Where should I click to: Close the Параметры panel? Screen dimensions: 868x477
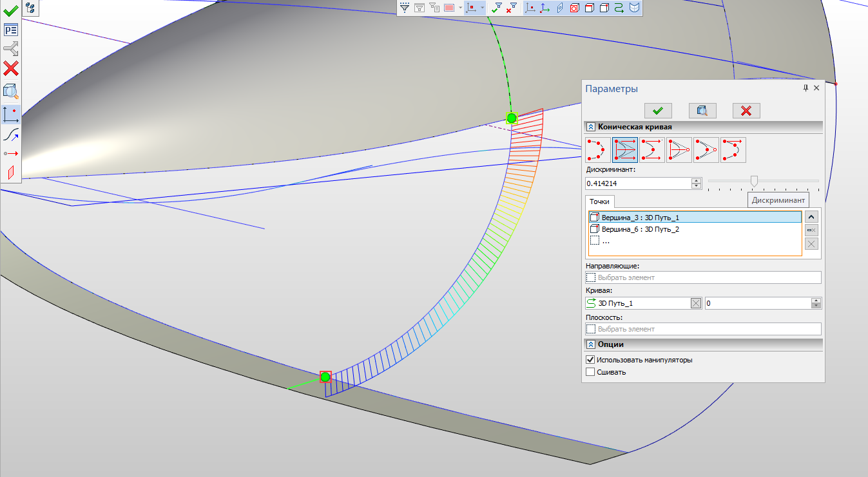click(x=816, y=88)
